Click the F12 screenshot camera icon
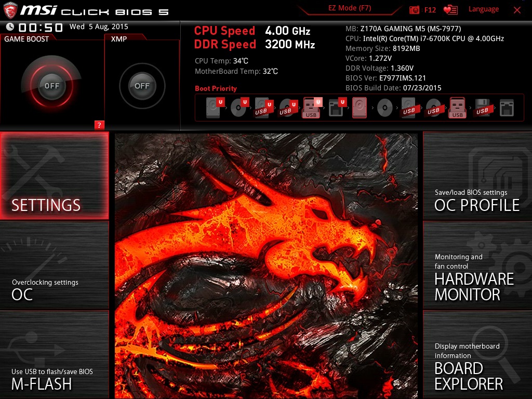532x399 pixels. tap(414, 10)
